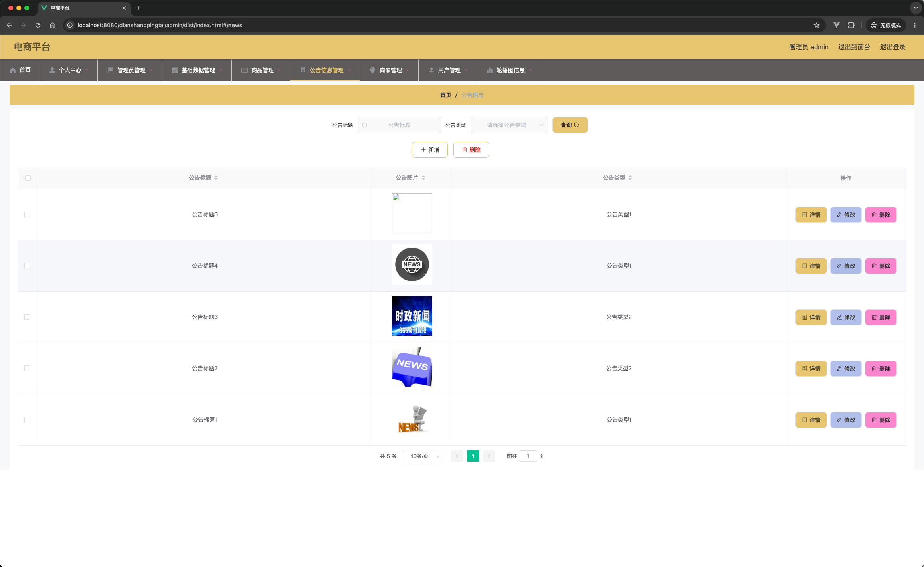Open 详情 for 公告标题5
This screenshot has height=567, width=924.
(x=811, y=215)
